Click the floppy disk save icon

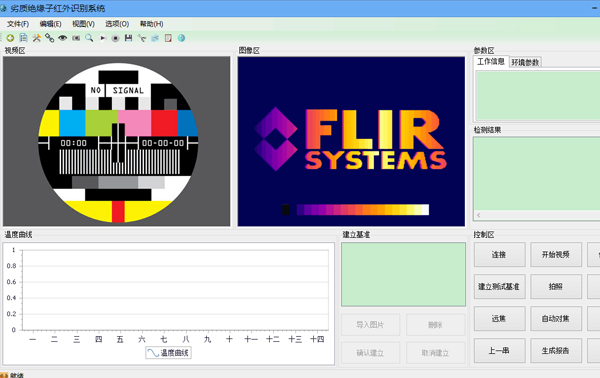pos(129,38)
